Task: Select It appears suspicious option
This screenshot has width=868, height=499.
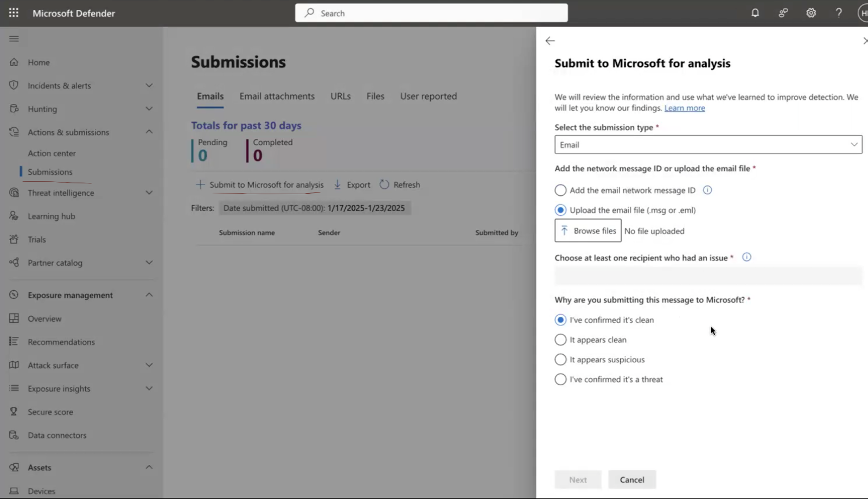Action: click(x=560, y=360)
